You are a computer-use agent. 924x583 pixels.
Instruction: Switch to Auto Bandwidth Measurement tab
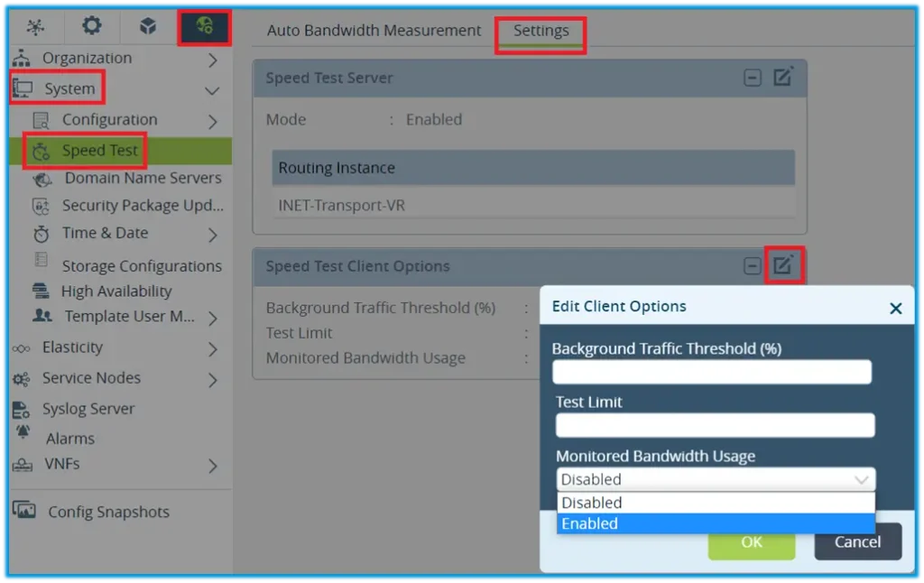click(374, 31)
